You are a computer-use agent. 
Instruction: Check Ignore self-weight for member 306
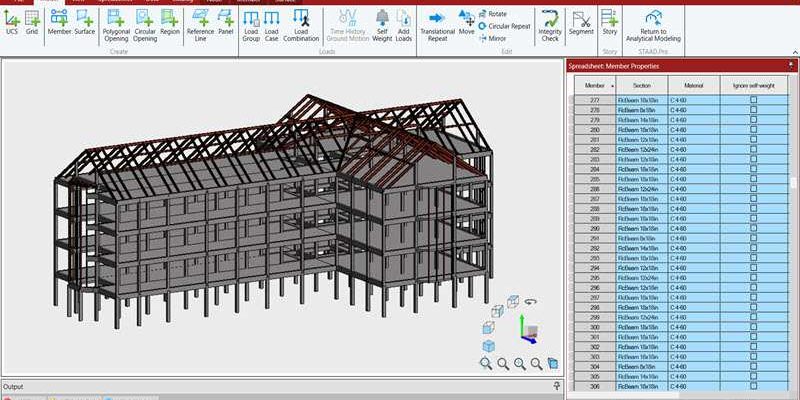[x=753, y=386]
